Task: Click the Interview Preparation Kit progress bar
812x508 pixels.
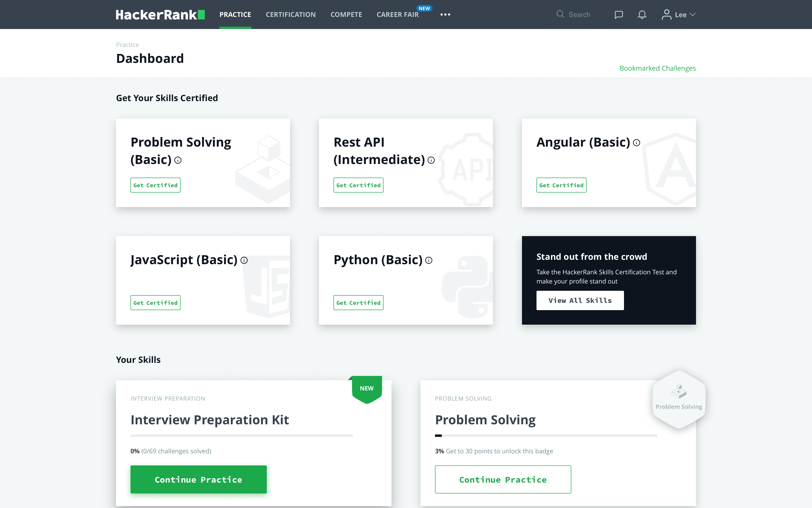Action: (x=242, y=436)
